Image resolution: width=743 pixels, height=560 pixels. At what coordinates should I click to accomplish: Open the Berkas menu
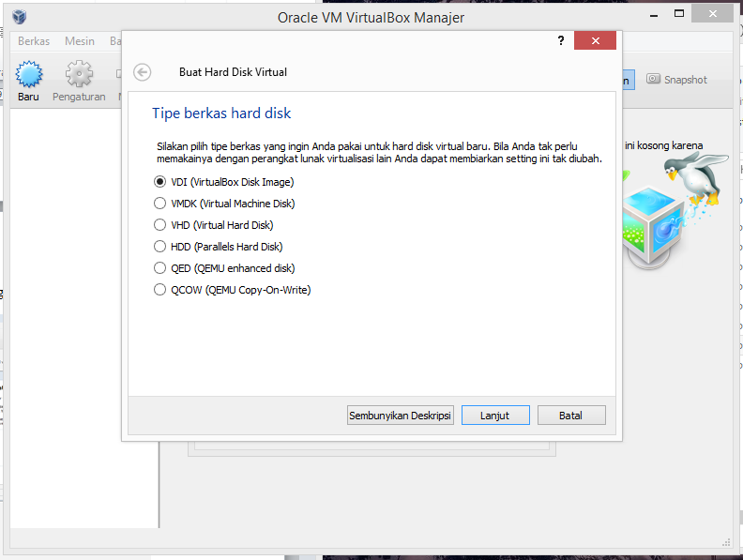[x=34, y=41]
